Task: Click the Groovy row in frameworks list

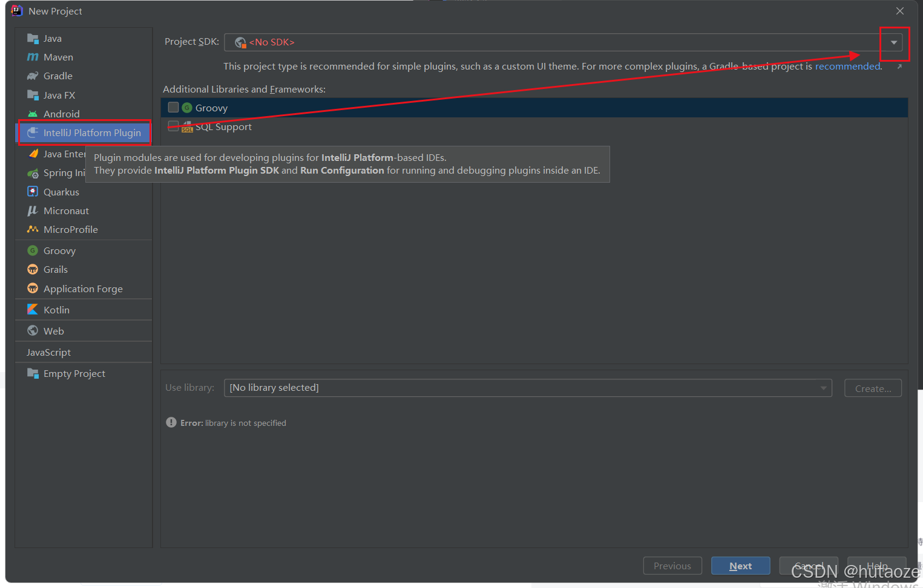Action: pos(534,108)
